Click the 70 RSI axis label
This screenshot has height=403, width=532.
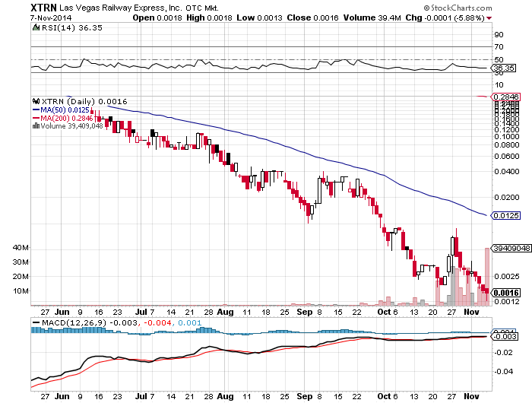(x=499, y=47)
